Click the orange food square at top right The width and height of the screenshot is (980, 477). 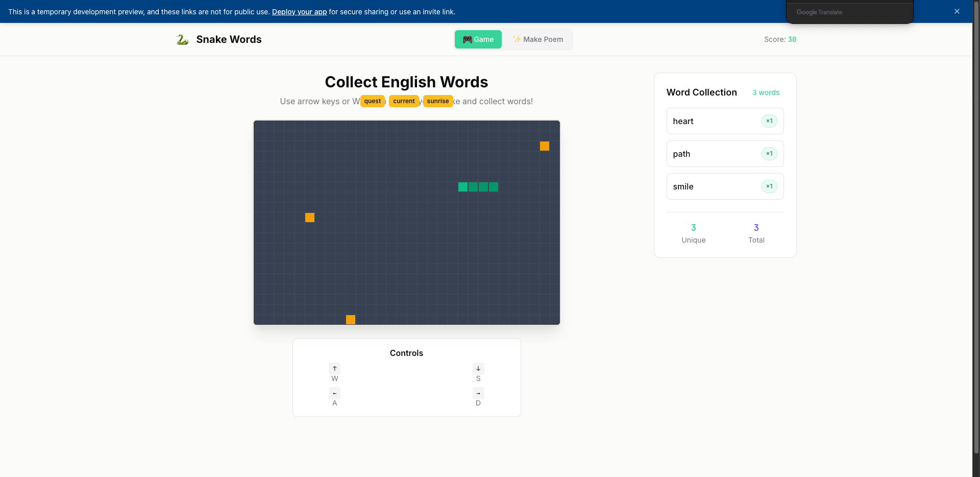click(x=544, y=146)
